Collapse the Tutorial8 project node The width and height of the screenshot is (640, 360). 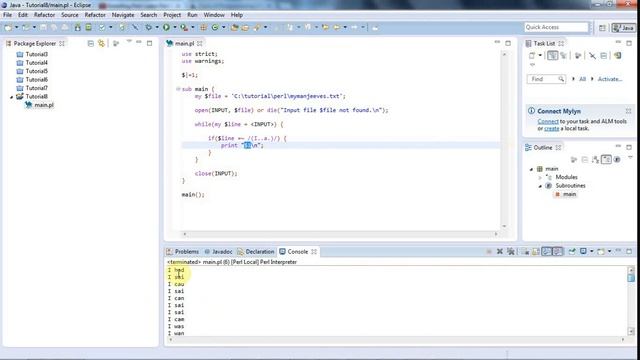click(x=11, y=97)
